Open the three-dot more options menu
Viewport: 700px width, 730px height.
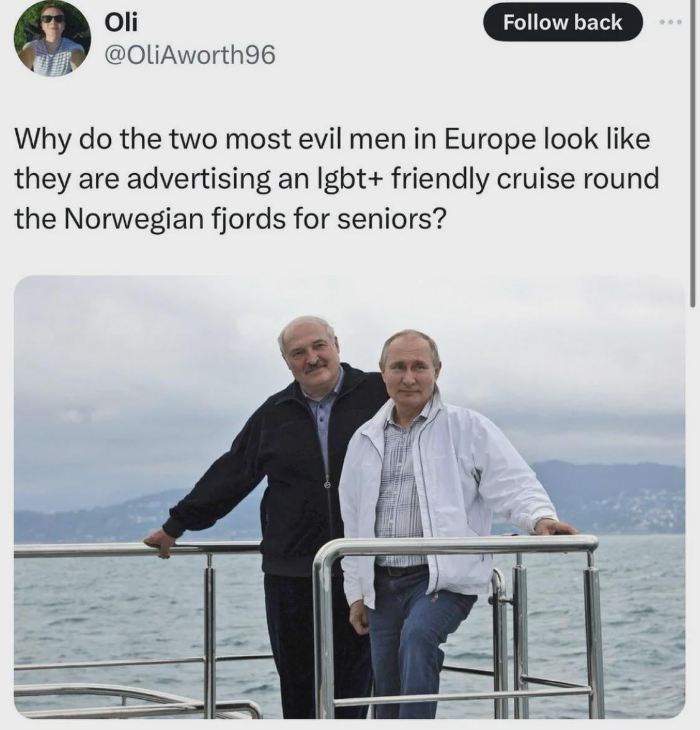click(673, 22)
